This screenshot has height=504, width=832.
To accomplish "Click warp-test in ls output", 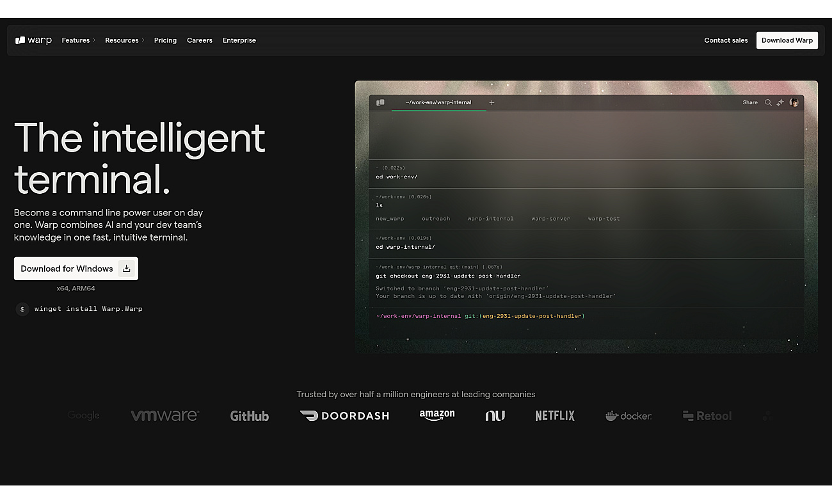I will (x=604, y=219).
